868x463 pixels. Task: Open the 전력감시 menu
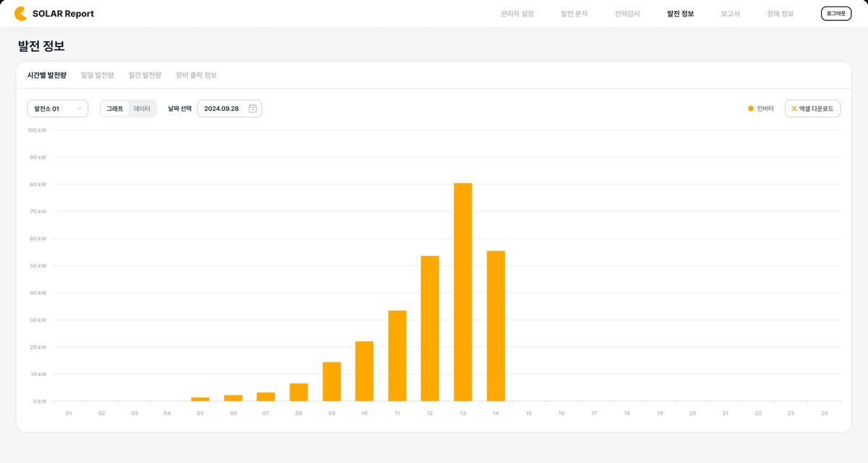(627, 14)
